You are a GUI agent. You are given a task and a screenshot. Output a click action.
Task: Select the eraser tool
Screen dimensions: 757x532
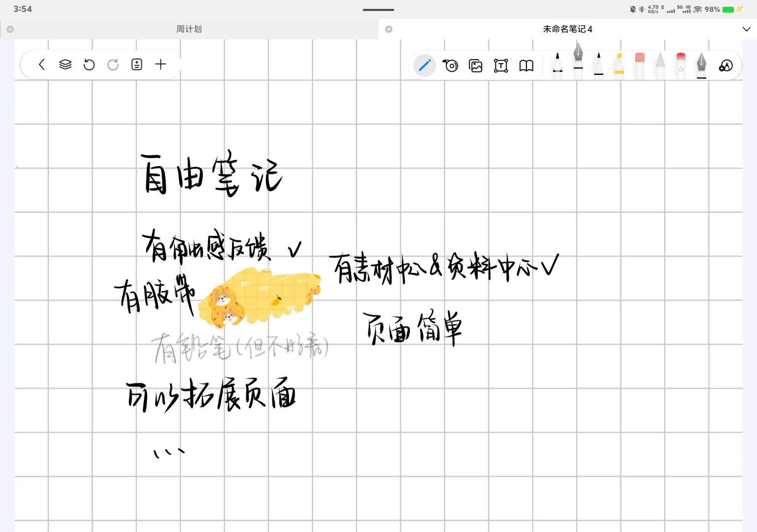point(639,66)
